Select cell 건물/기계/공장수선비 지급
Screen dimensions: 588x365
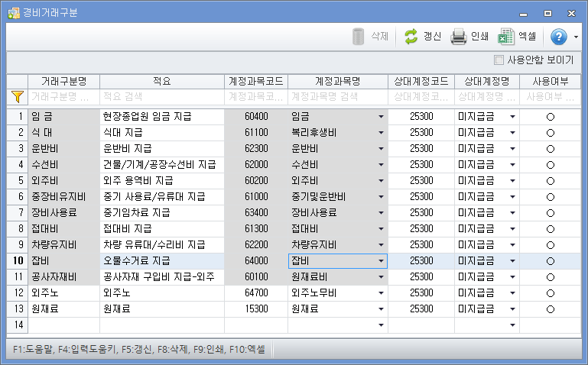click(x=162, y=165)
